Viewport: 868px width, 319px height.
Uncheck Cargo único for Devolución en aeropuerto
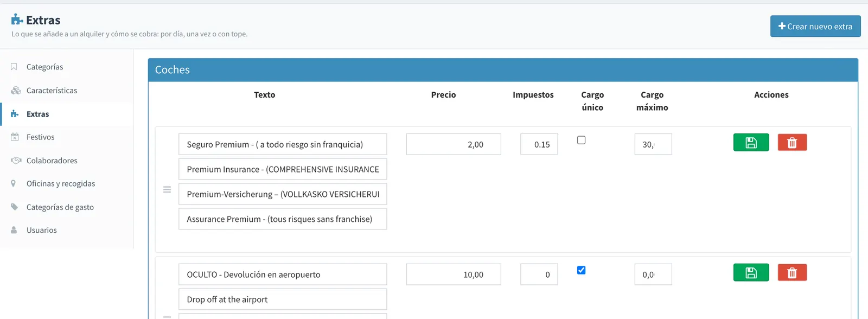pyautogui.click(x=581, y=270)
